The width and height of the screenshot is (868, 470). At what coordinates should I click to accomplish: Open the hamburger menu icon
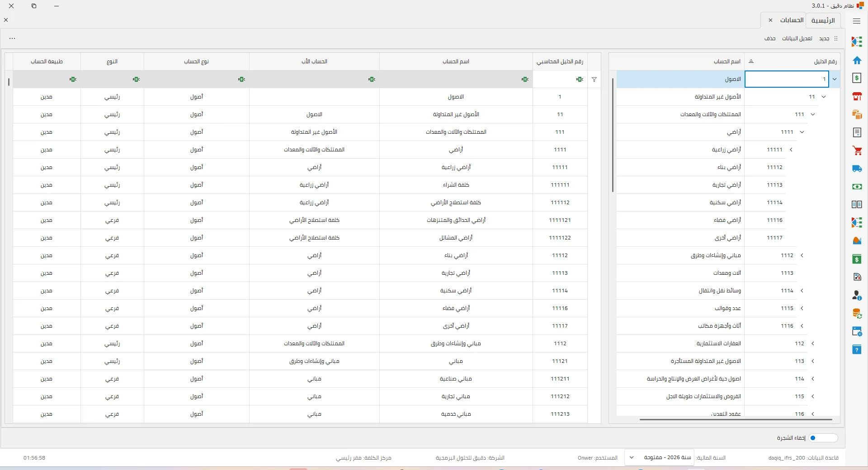coord(856,21)
